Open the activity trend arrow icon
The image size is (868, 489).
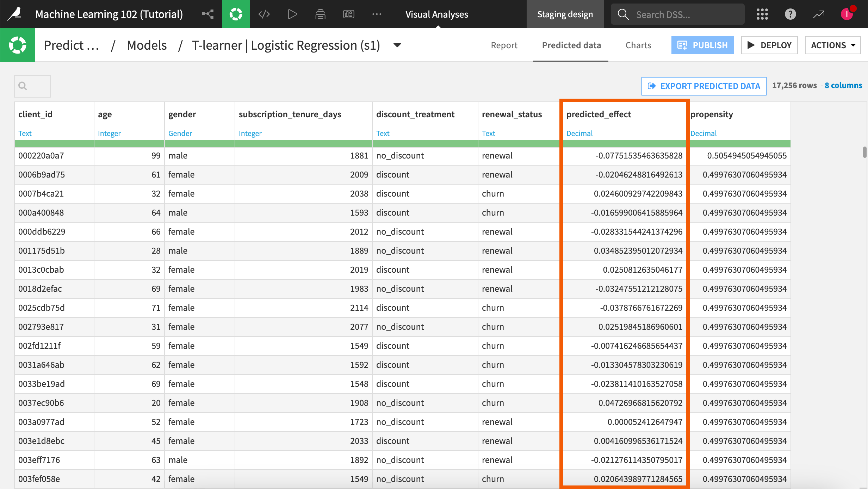[818, 14]
